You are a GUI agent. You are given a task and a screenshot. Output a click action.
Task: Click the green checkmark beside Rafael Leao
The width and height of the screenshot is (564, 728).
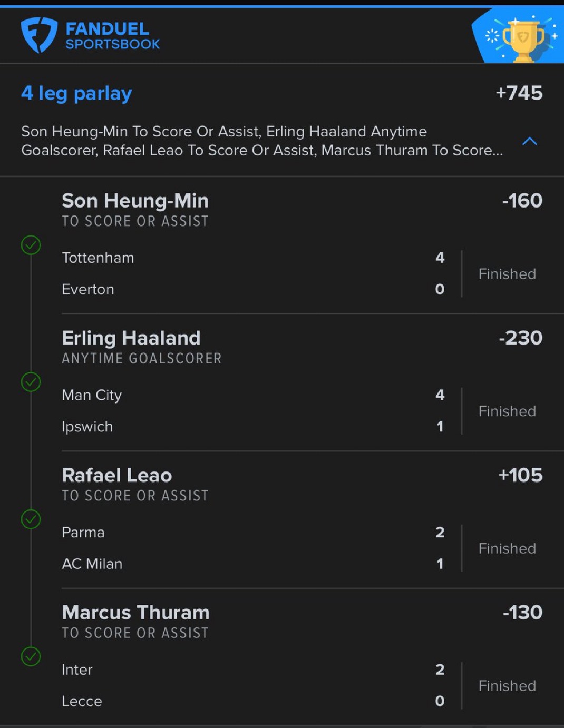coord(31,519)
